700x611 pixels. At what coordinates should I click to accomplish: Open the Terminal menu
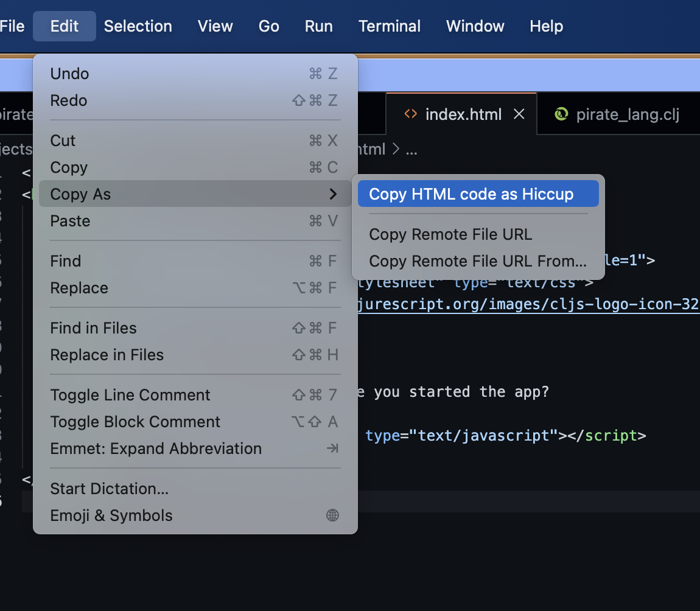tap(390, 26)
